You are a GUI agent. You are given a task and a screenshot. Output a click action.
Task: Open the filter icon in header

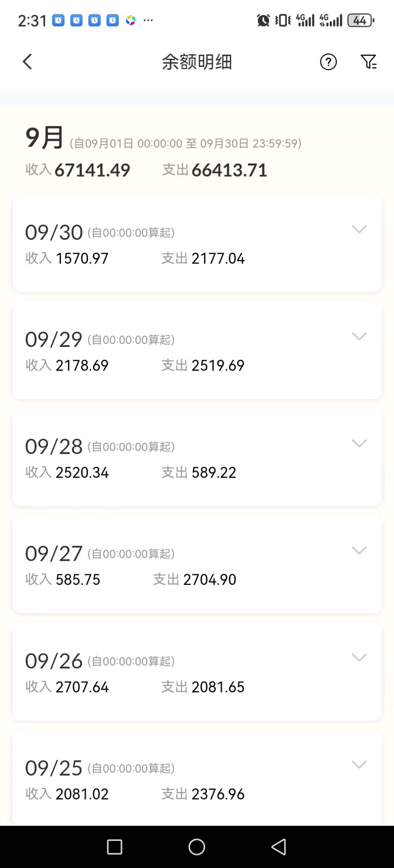pos(368,62)
